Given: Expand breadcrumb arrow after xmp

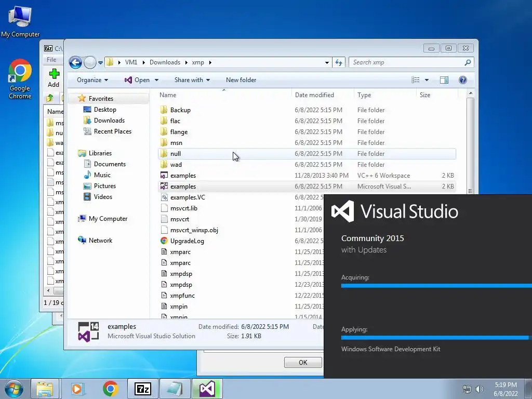Looking at the screenshot, I should [210, 62].
